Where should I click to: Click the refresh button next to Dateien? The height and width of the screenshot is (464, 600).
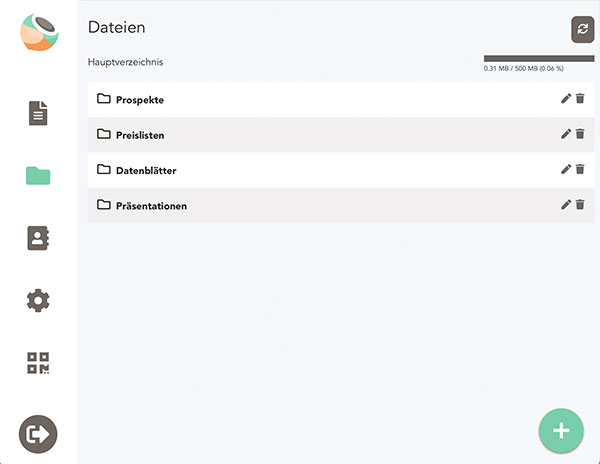pyautogui.click(x=582, y=29)
